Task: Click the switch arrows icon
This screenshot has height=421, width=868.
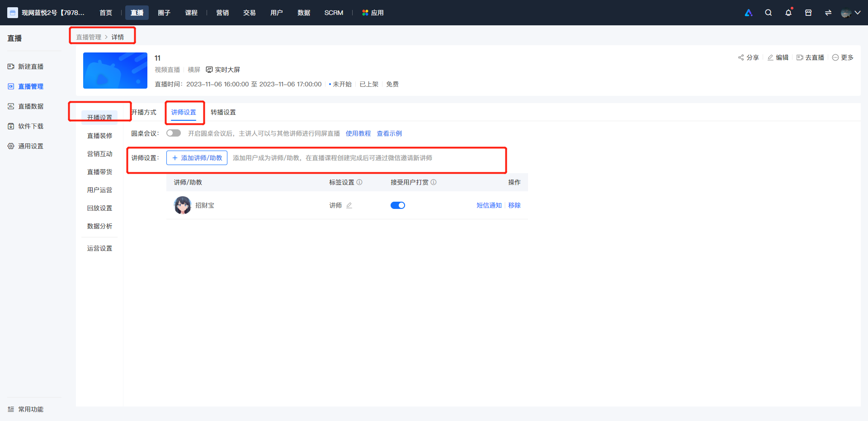Action: pos(828,13)
